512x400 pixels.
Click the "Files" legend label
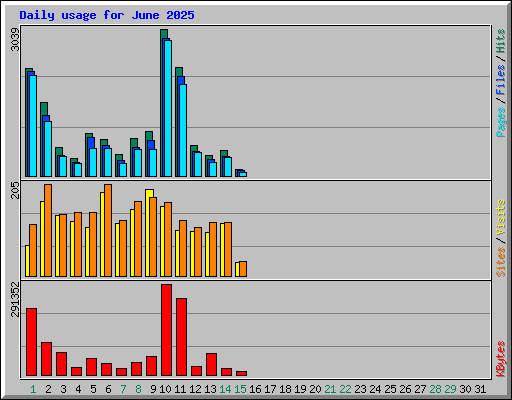[x=501, y=80]
